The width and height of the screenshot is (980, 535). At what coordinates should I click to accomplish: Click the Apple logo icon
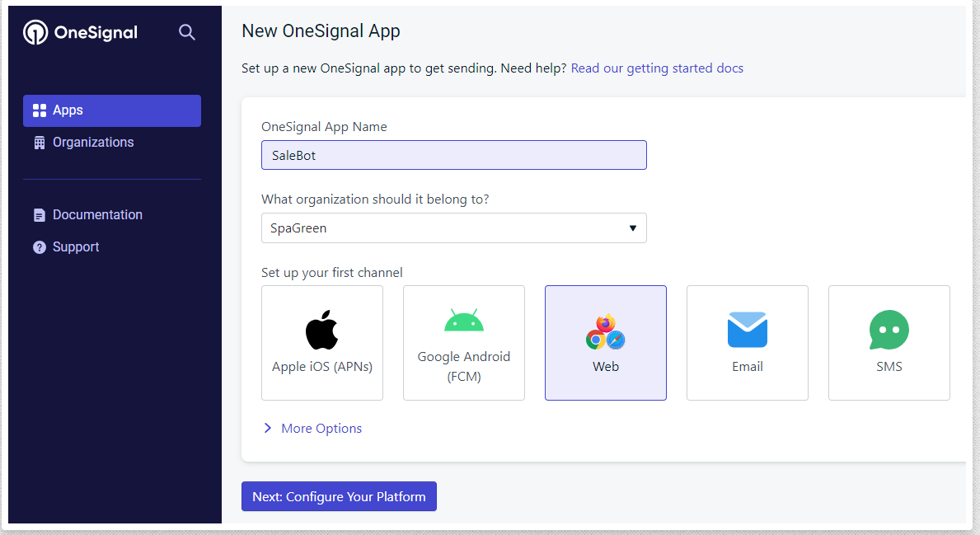coord(322,330)
